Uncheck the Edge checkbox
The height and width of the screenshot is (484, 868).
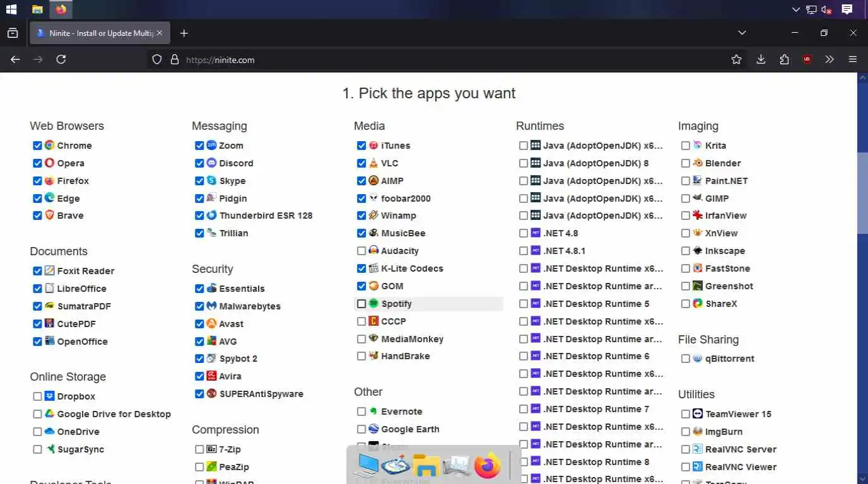tap(37, 199)
